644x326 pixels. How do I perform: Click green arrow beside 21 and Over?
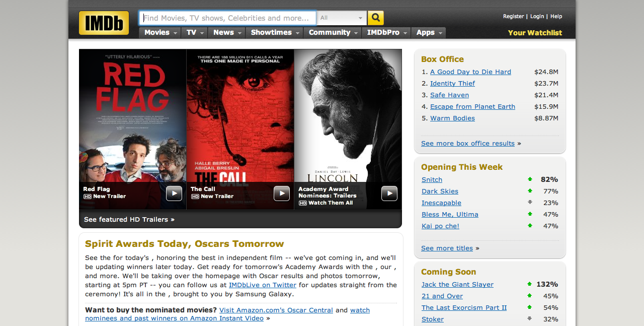530,296
